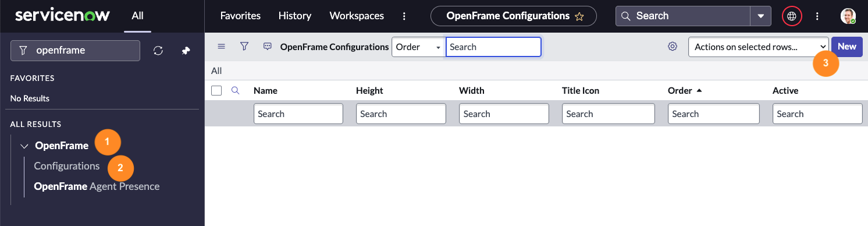This screenshot has height=226, width=868.
Task: Click the Width column search field
Action: click(x=504, y=114)
